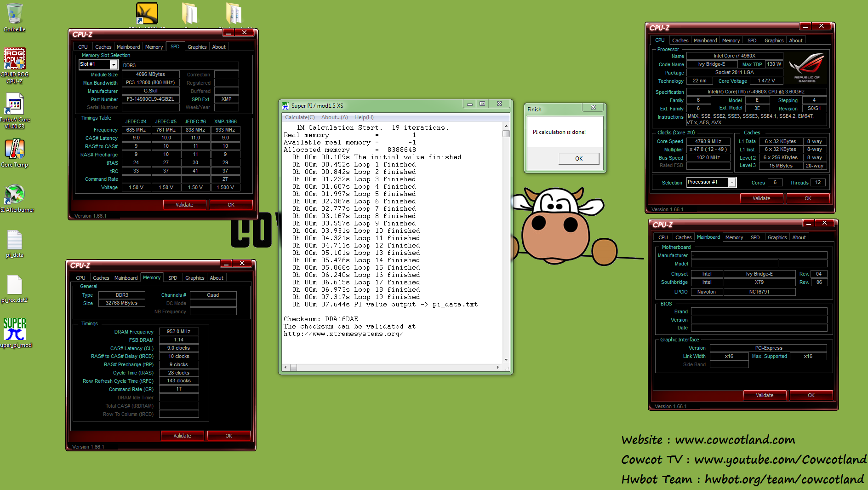Click OK in PI calculation done dialog
This screenshot has width=868, height=490.
tap(579, 159)
